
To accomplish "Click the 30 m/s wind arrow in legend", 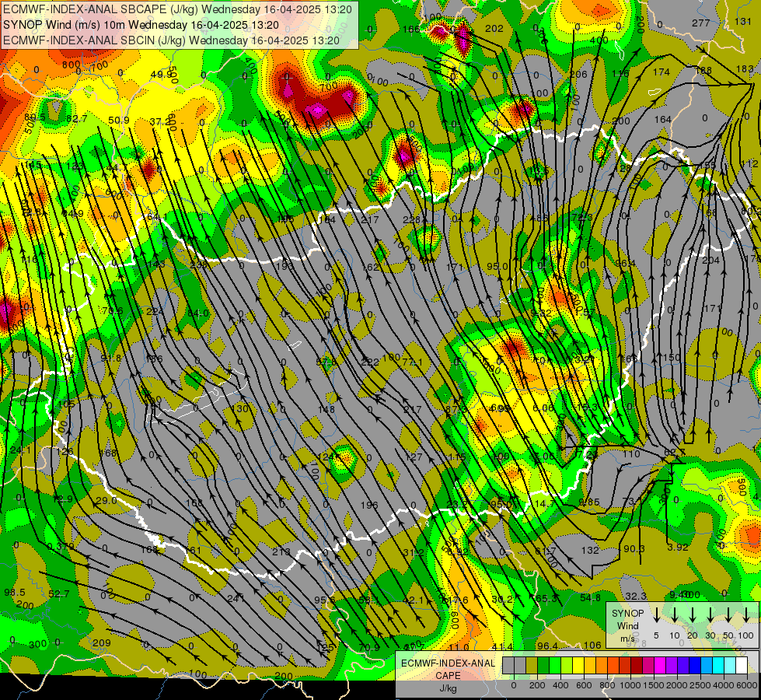I will 710,615.
